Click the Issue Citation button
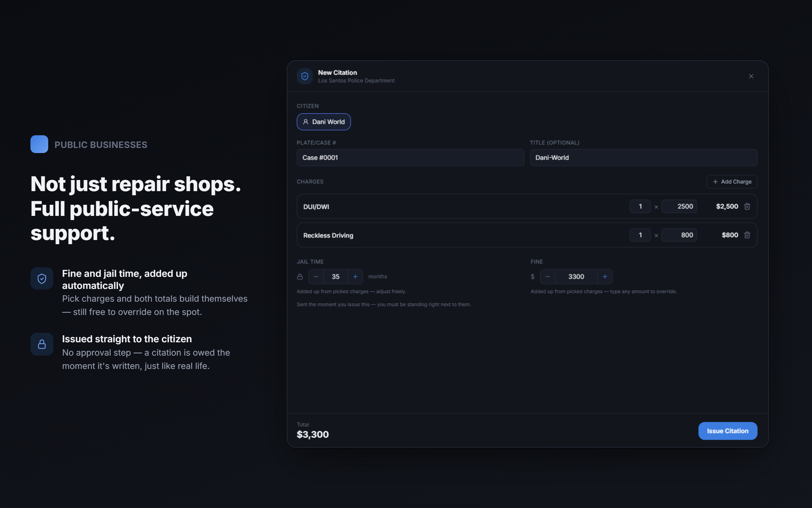This screenshot has width=812, height=508. [x=727, y=431]
